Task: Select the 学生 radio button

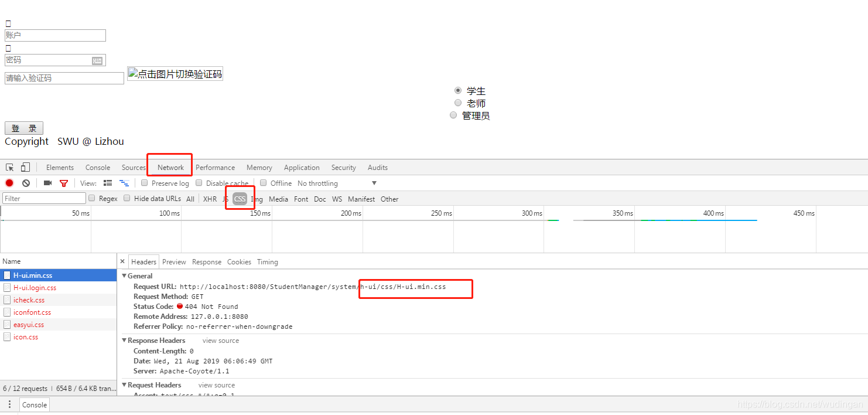Action: click(458, 90)
